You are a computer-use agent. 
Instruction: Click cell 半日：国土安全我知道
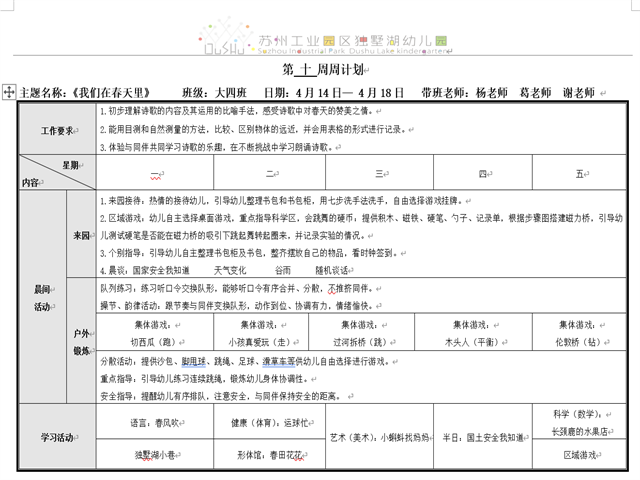tap(483, 438)
